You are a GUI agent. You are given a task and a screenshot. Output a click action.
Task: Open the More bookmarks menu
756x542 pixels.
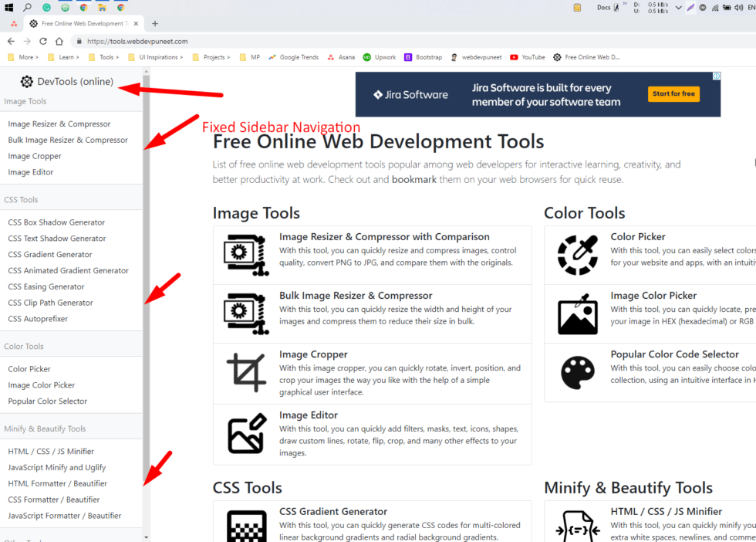(28, 56)
